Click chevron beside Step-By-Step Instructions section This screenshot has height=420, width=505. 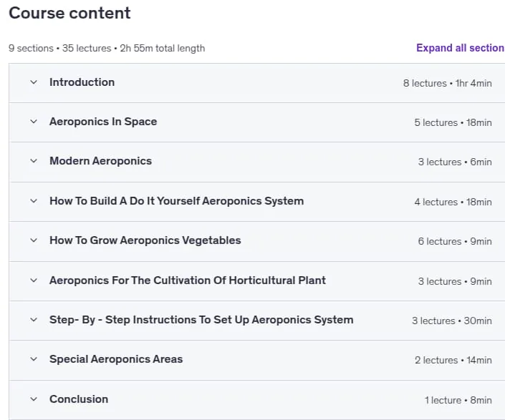coord(34,320)
